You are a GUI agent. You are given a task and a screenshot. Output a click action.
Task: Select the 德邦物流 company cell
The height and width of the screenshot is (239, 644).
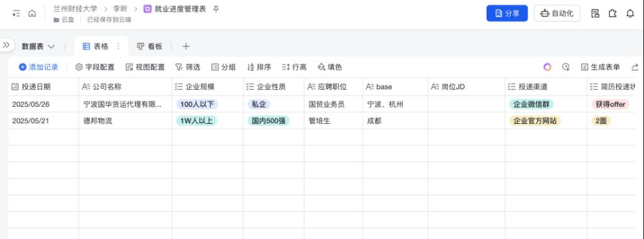125,121
